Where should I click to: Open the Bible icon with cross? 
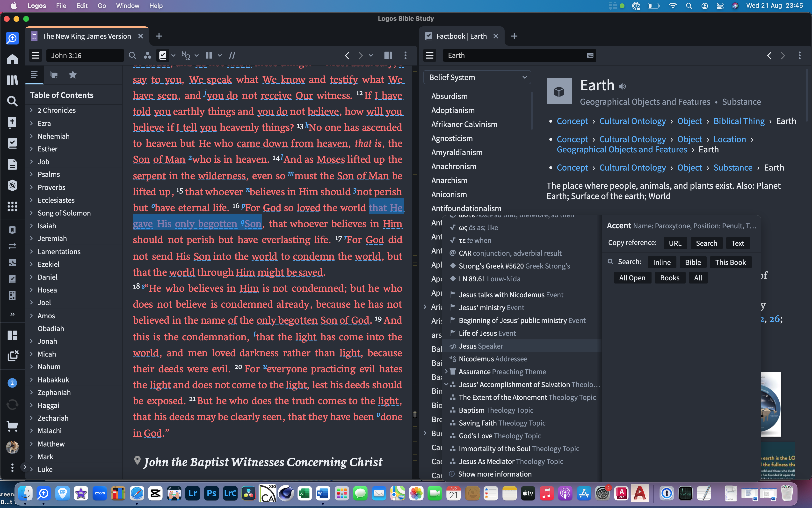12,122
